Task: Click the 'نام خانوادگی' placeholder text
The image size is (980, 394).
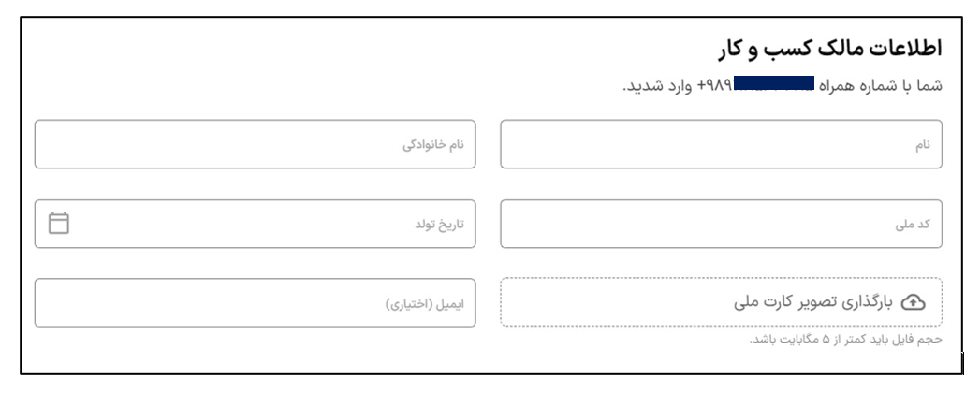Action: tap(433, 144)
